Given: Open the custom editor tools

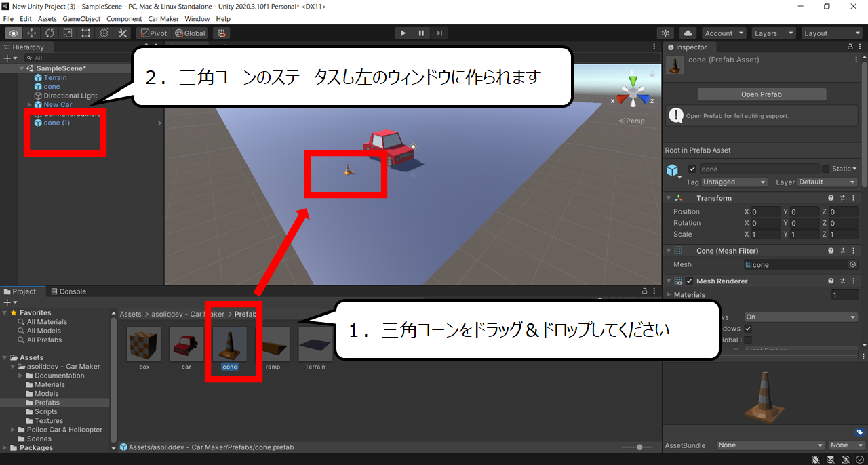Looking at the screenshot, I should pyautogui.click(x=123, y=33).
